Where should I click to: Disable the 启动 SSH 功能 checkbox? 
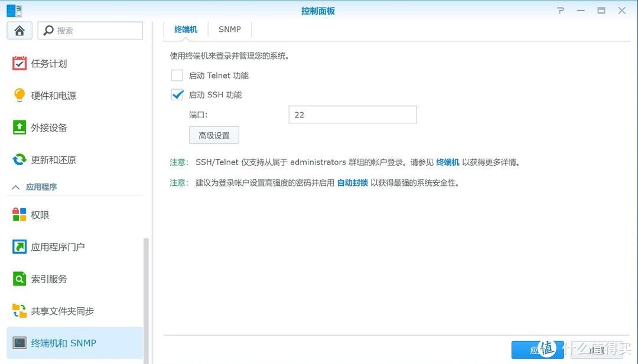click(177, 94)
